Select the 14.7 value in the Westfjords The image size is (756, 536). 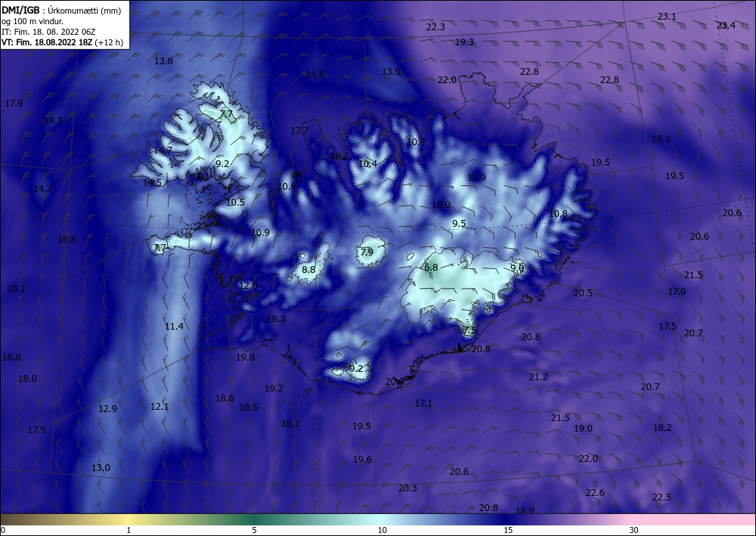pos(163,150)
